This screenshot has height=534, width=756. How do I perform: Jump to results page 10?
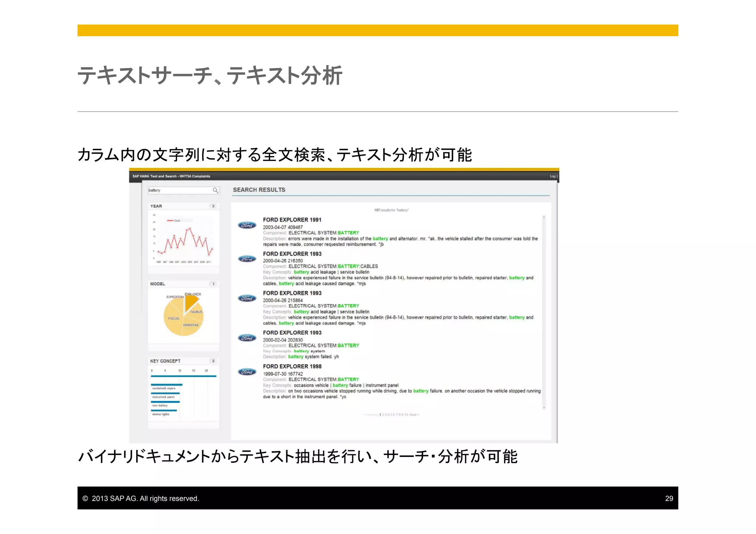pyautogui.click(x=406, y=415)
